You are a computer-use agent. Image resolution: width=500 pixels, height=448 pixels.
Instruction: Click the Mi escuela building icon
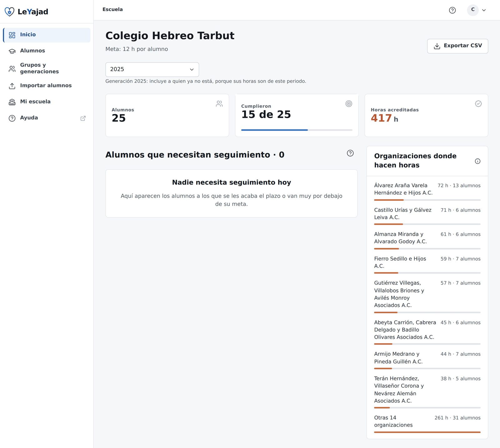12,102
